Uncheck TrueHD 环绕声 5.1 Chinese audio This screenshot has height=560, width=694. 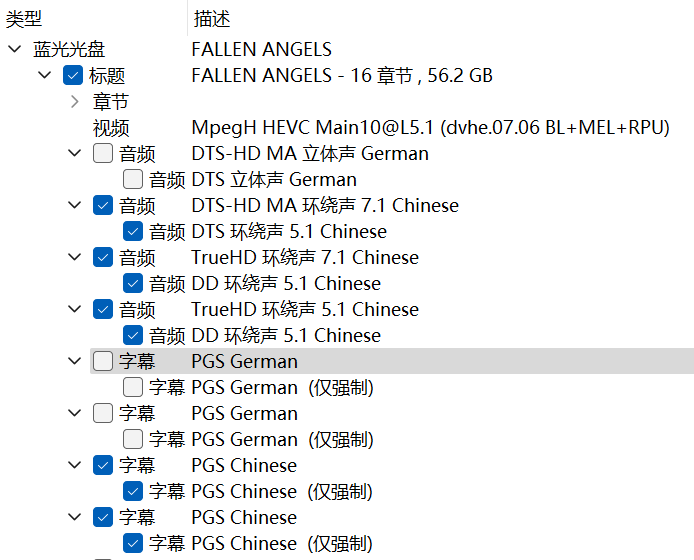pyautogui.click(x=103, y=309)
